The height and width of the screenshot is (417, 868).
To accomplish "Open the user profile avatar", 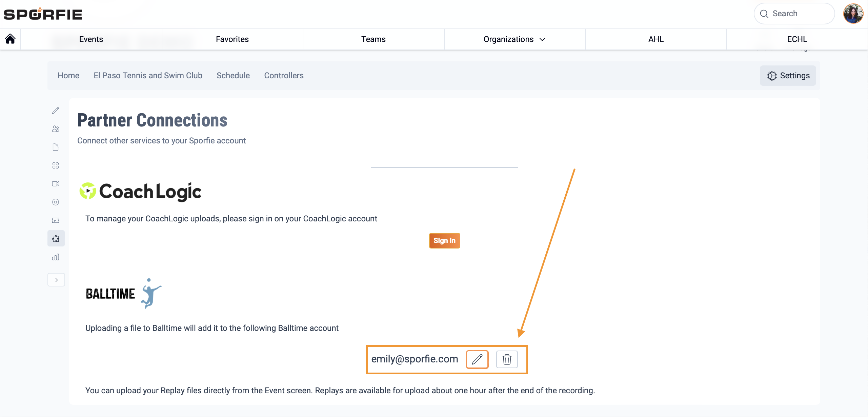I will point(853,14).
